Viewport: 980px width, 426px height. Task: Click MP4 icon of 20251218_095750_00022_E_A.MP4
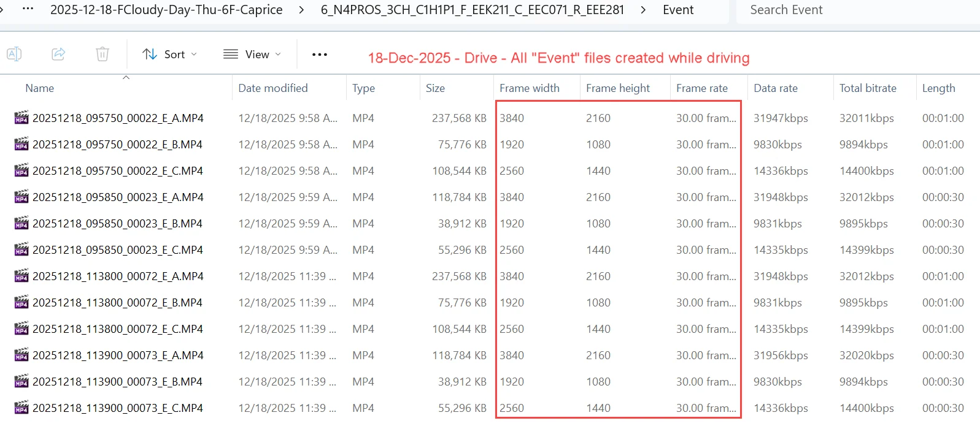(x=21, y=117)
